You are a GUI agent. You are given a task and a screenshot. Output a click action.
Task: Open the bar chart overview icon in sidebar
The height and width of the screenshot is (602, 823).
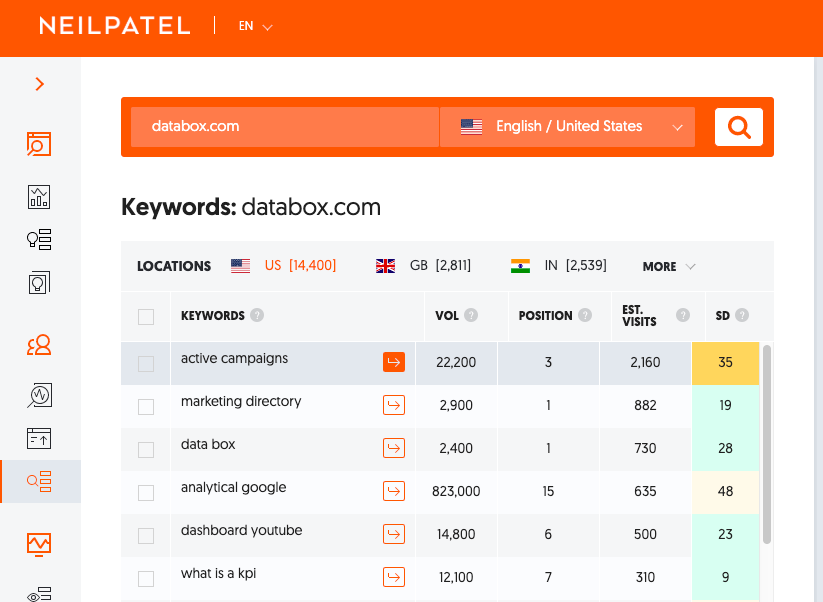(39, 197)
